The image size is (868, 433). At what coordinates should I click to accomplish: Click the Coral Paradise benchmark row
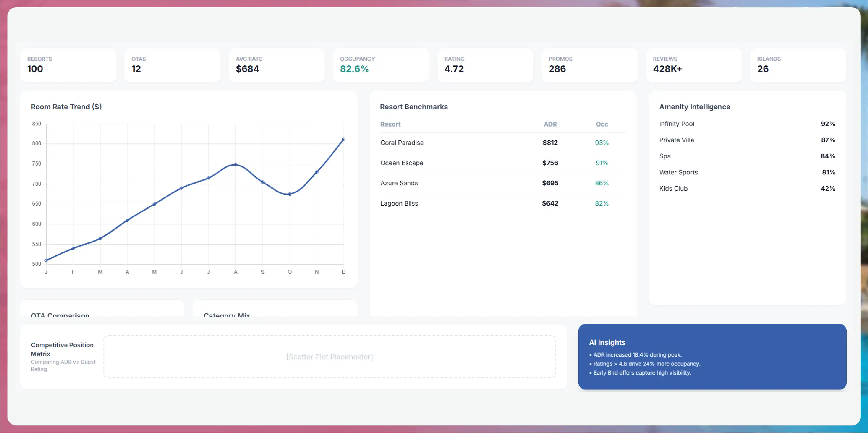pos(503,142)
